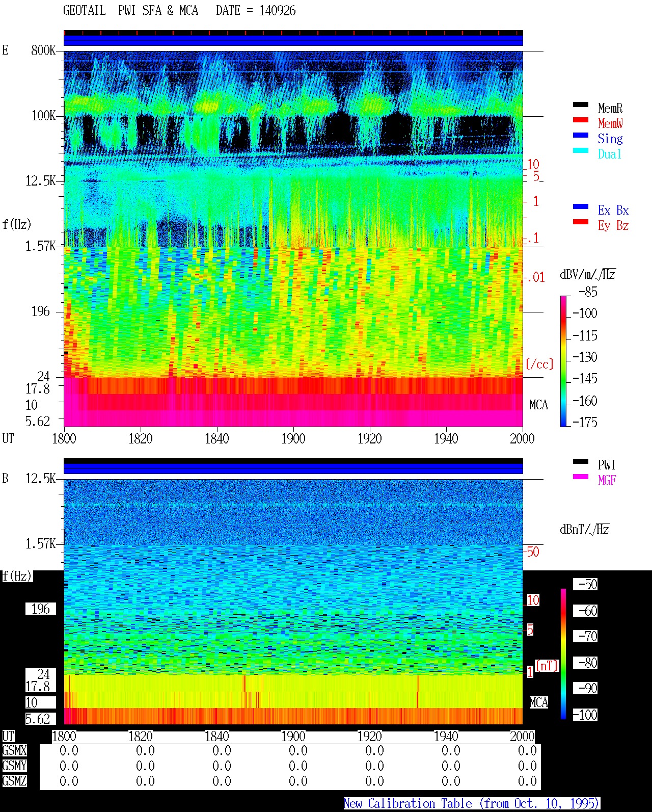
Task: Click the 196 frequency label in E panel
Action: pos(41,311)
